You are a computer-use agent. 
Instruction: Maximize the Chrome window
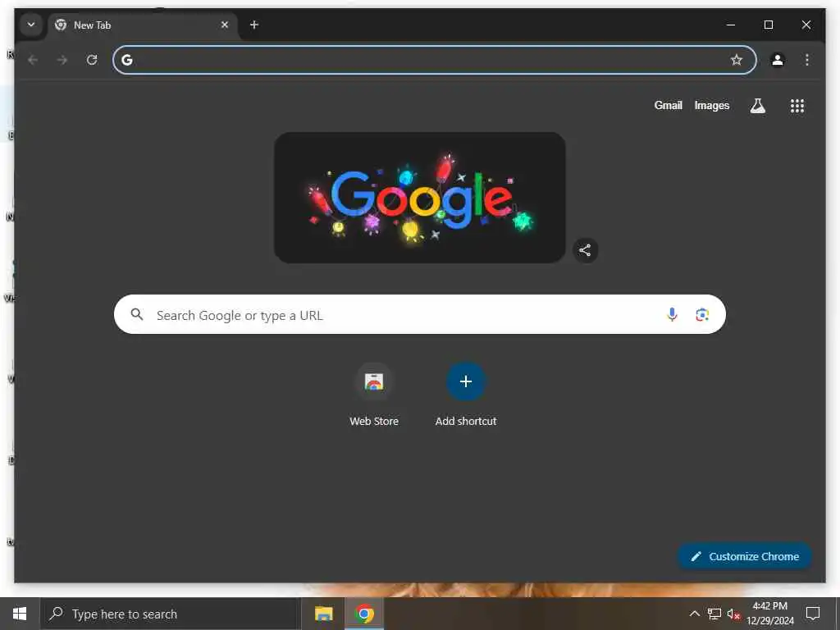[x=768, y=25]
